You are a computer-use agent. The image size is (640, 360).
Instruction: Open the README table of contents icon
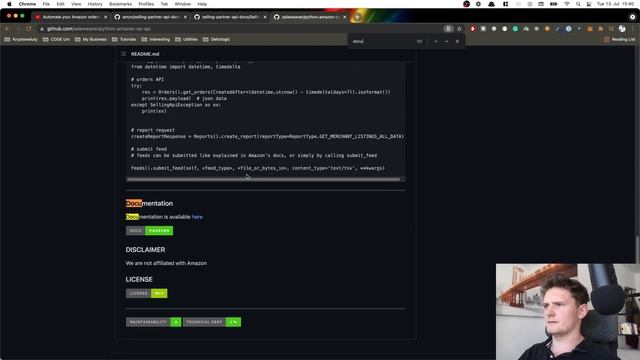pos(123,54)
